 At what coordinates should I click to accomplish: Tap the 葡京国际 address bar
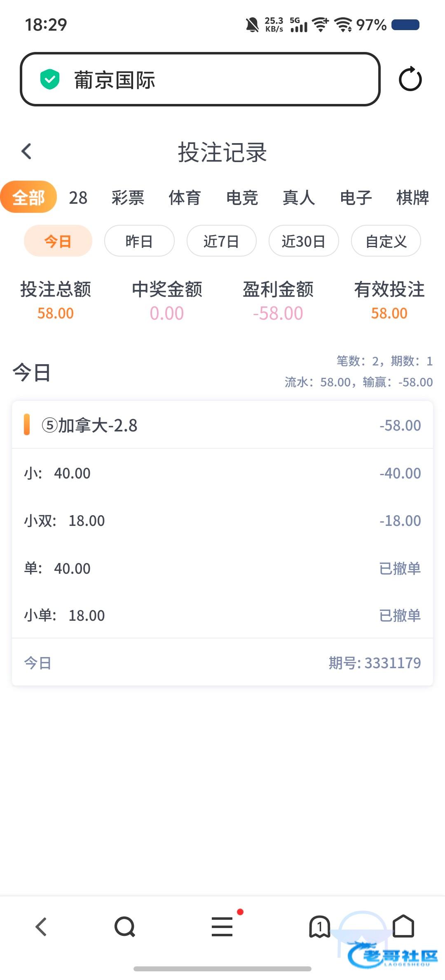coord(200,79)
